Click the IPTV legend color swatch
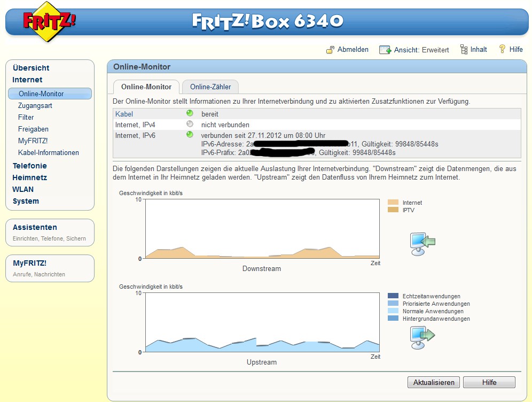The image size is (532, 402). tap(393, 210)
